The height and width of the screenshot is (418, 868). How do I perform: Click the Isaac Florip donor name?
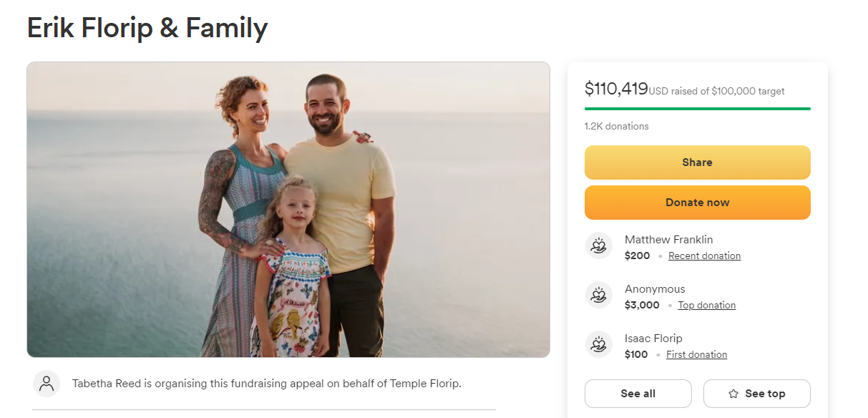click(653, 339)
